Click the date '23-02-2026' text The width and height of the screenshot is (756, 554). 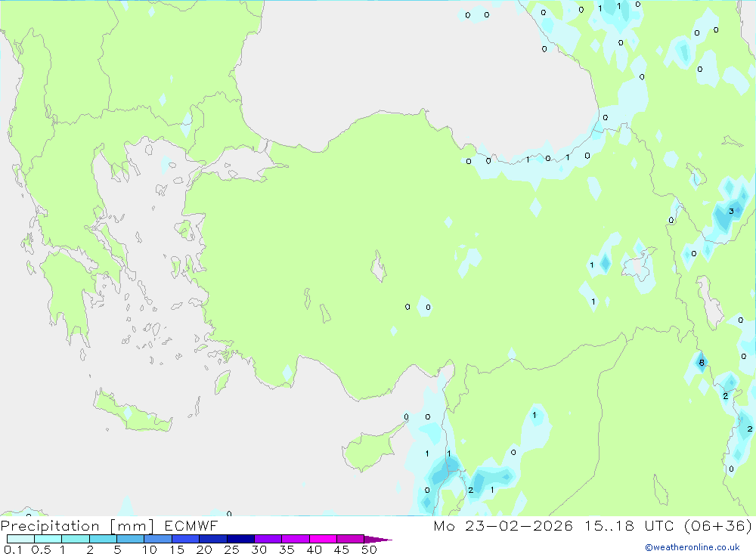(519, 525)
